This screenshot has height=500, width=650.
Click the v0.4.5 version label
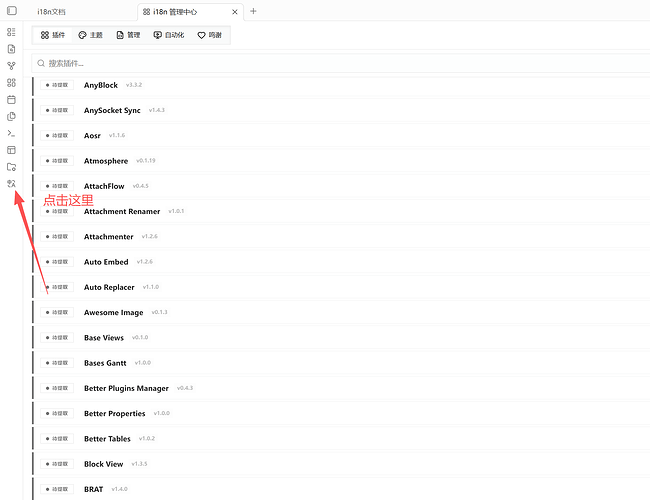(x=141, y=186)
